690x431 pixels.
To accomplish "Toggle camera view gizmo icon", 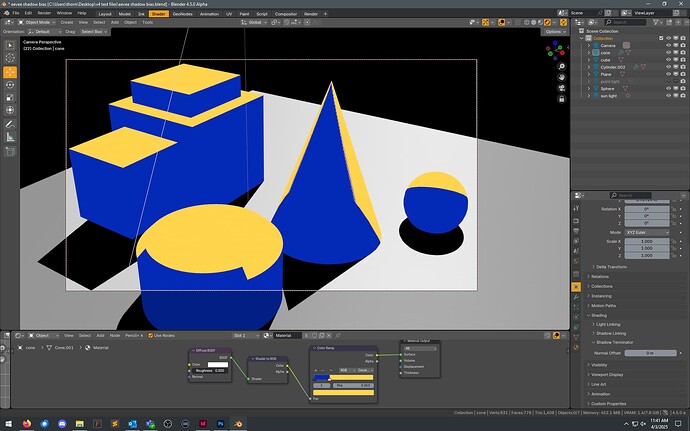I will pyautogui.click(x=562, y=88).
